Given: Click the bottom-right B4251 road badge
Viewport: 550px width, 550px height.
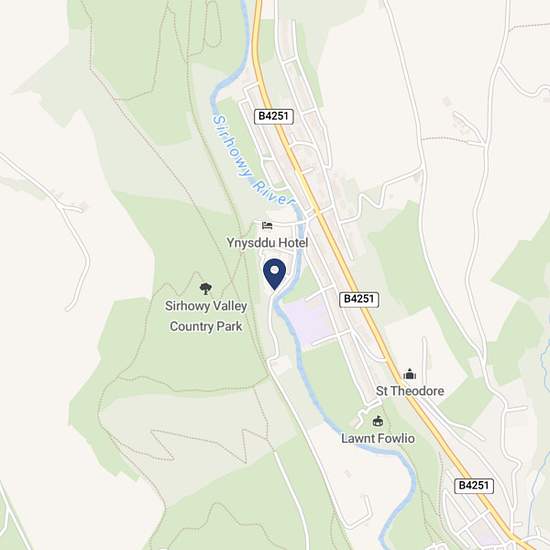Looking at the screenshot, I should click(x=474, y=485).
